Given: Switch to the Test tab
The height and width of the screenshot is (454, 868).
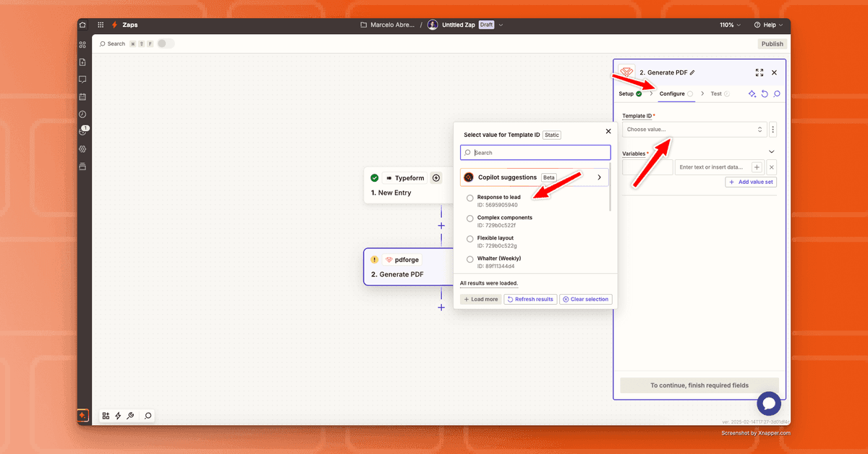Looking at the screenshot, I should tap(716, 93).
